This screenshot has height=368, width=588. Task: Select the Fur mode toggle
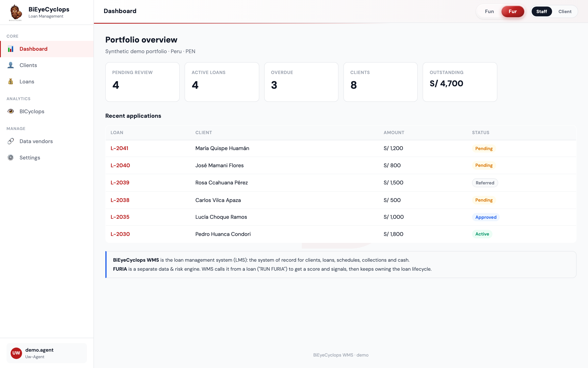[513, 11]
